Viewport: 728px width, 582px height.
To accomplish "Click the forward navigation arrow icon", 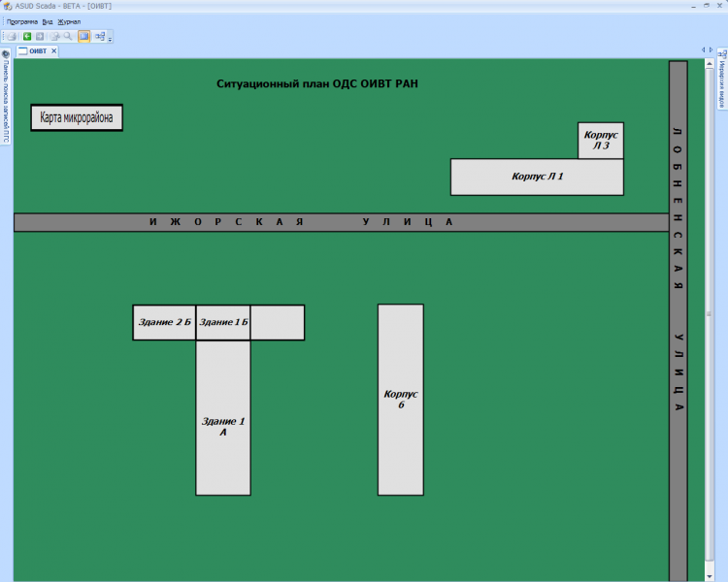I will (40, 36).
